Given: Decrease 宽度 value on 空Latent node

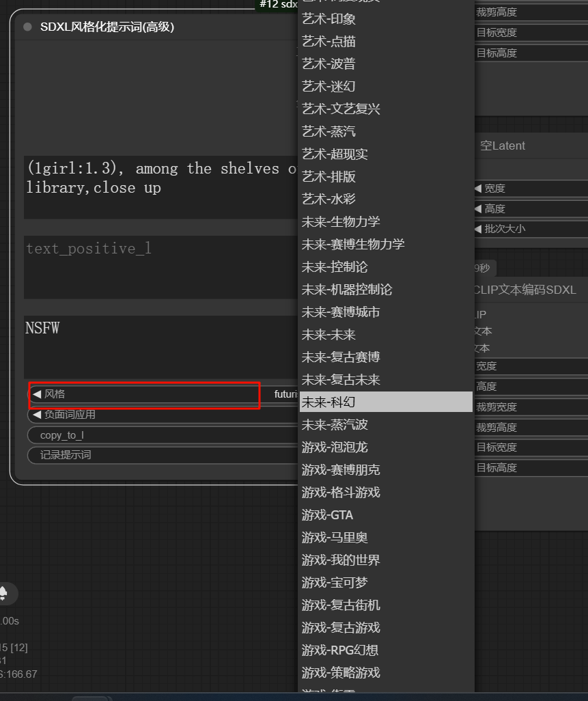Looking at the screenshot, I should 478,189.
